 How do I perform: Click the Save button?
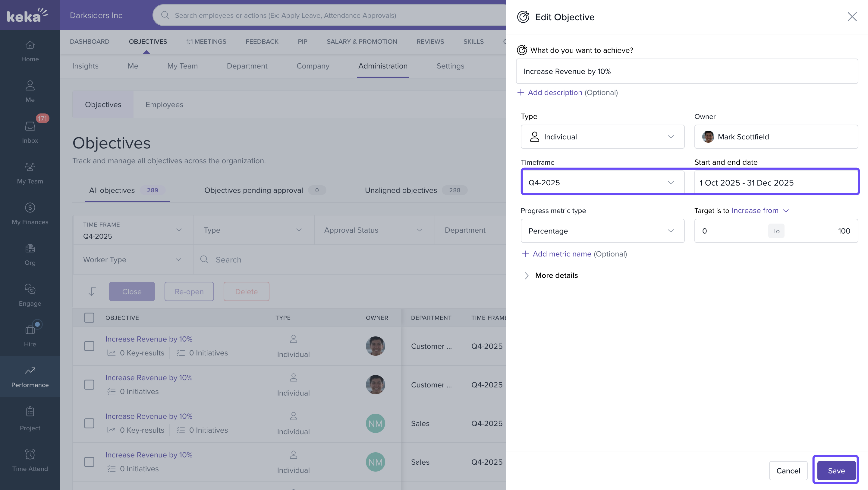pos(836,470)
